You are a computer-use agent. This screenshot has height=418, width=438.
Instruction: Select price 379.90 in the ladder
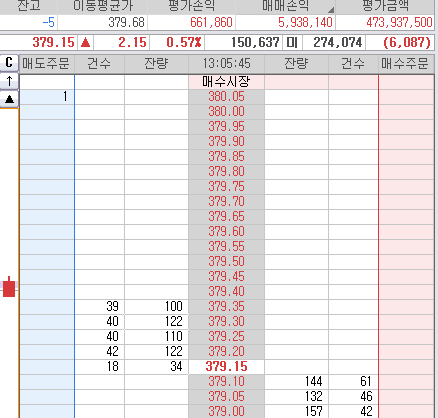click(226, 142)
